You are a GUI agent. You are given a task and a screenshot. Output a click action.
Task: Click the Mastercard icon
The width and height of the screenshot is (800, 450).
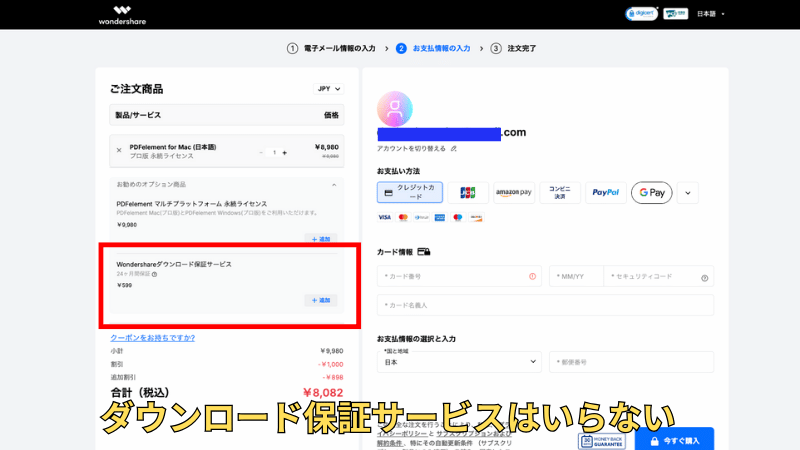click(x=403, y=217)
